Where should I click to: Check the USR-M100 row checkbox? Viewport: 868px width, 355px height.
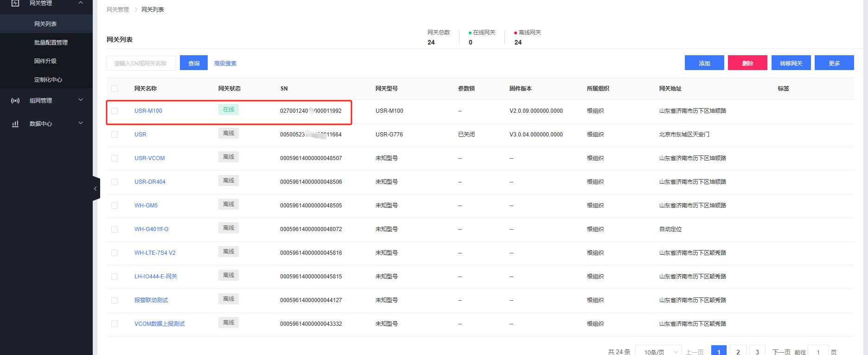pyautogui.click(x=115, y=111)
